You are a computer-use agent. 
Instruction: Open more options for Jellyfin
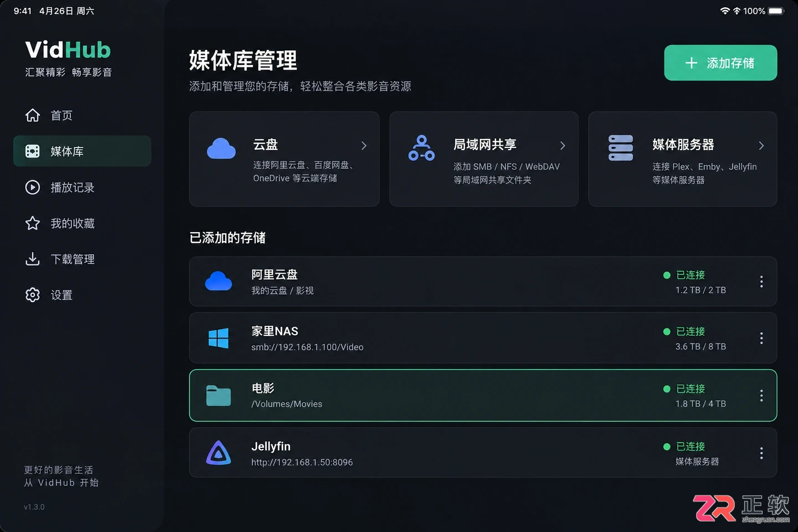[761, 453]
